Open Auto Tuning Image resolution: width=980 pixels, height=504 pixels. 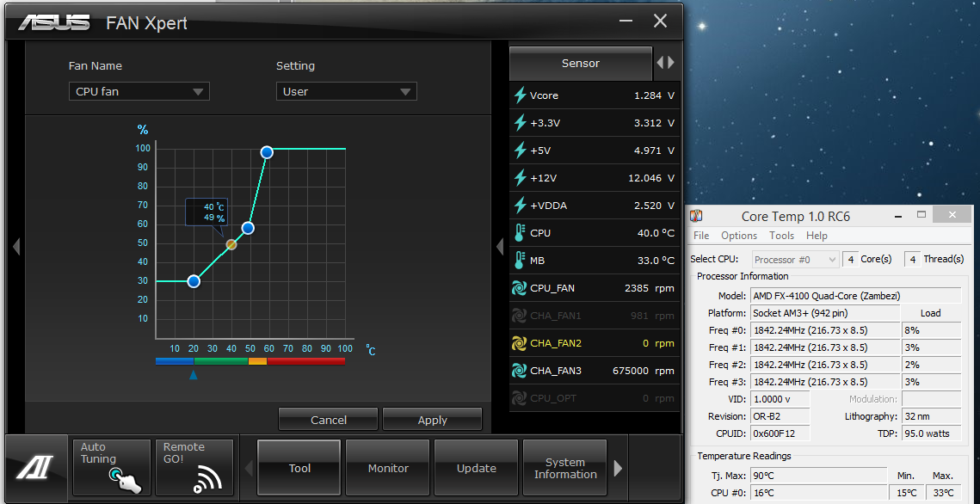[112, 467]
